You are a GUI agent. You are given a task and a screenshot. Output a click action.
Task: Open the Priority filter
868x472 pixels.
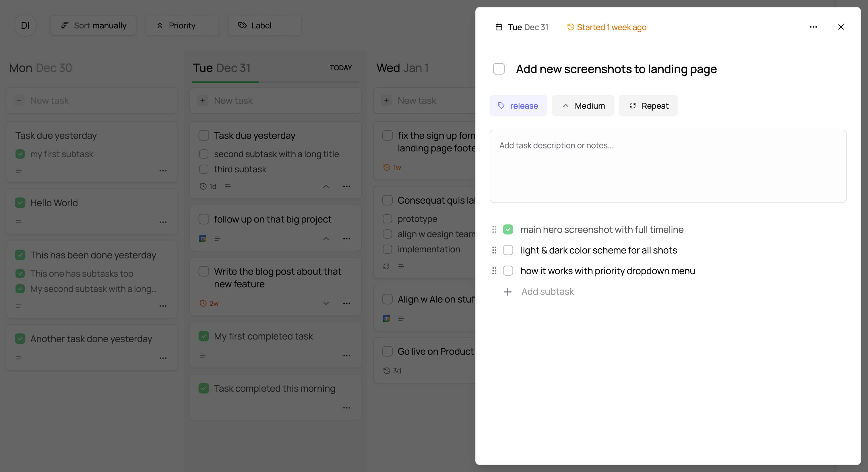pyautogui.click(x=182, y=25)
